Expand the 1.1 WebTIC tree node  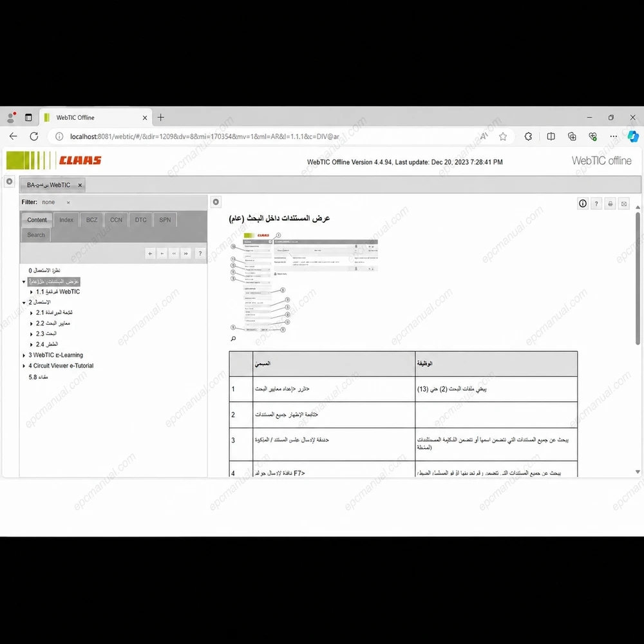(31, 292)
